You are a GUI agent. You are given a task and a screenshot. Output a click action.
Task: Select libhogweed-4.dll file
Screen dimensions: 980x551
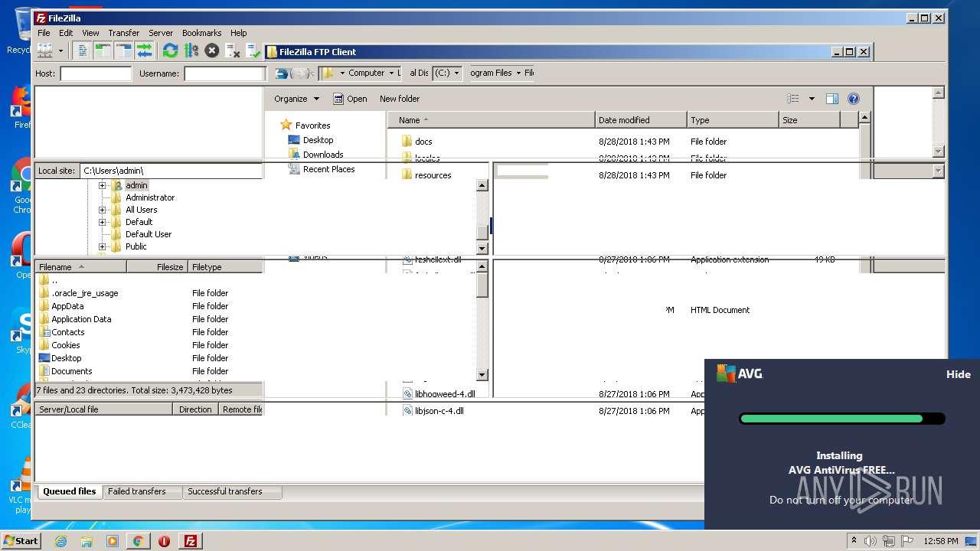[x=445, y=394]
